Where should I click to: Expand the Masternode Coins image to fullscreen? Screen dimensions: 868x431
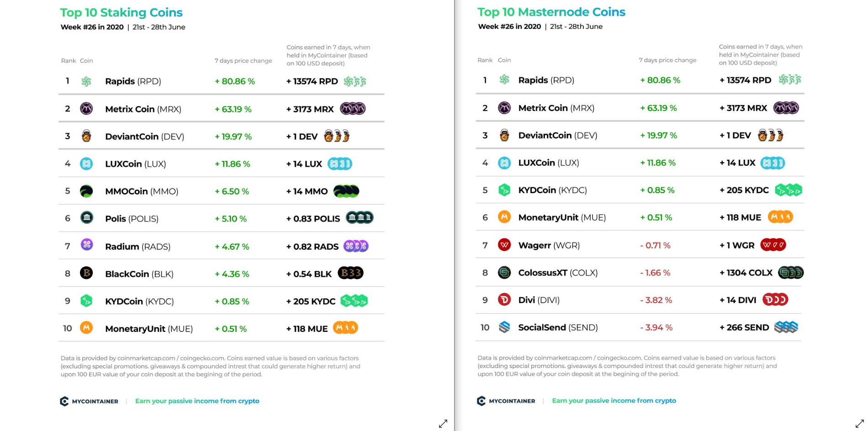(859, 424)
